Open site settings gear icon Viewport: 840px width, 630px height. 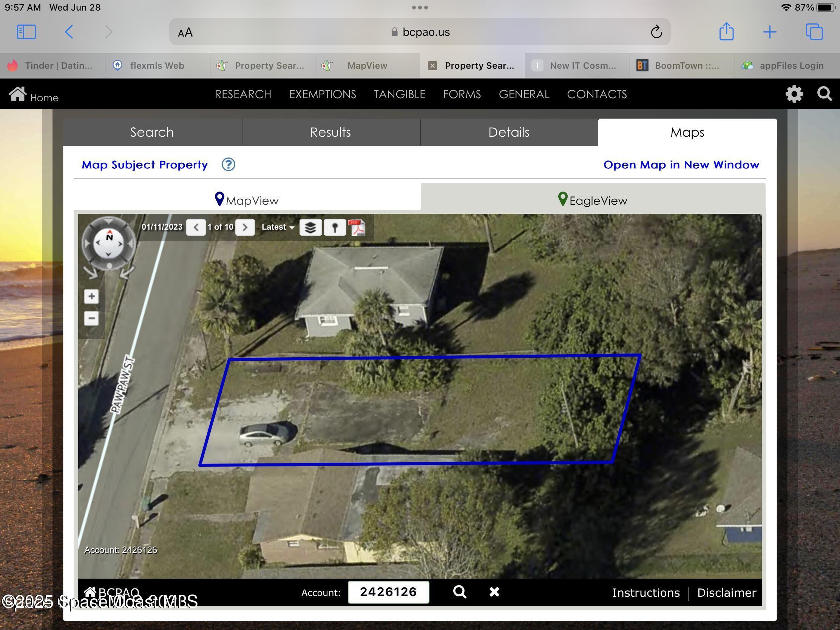point(794,94)
